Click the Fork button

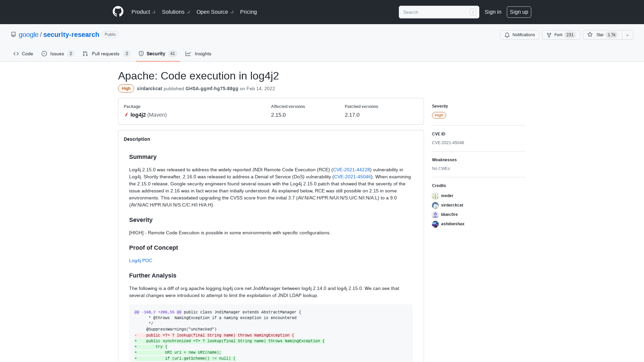click(x=561, y=35)
